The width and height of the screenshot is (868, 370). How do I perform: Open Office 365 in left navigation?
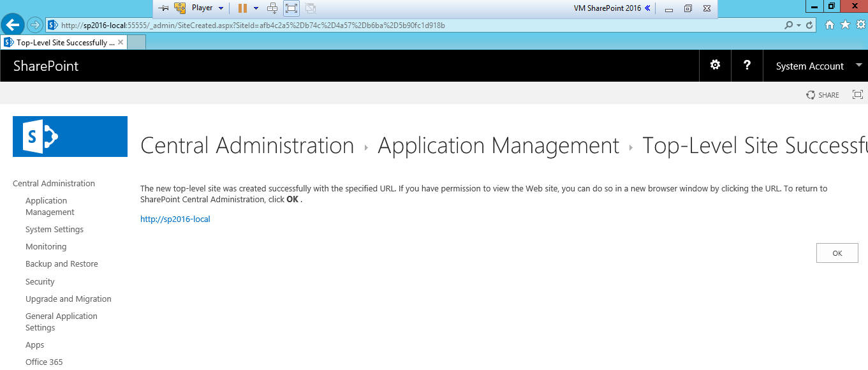[x=44, y=362]
